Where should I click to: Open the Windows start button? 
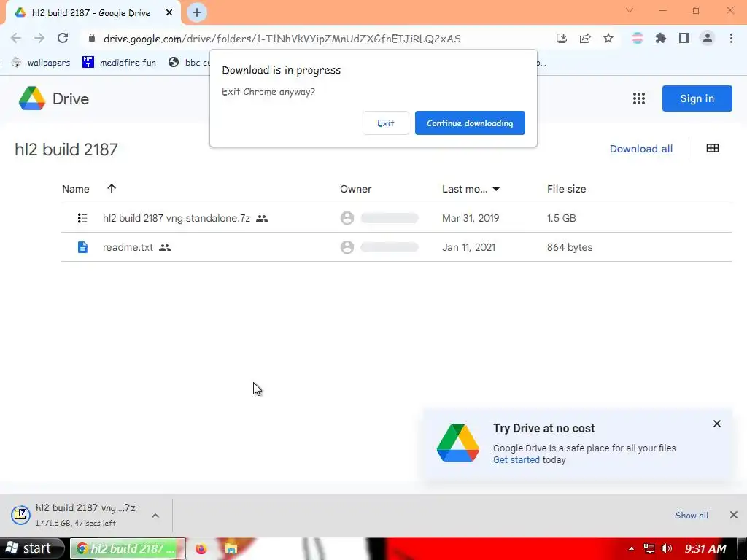[x=31, y=548]
